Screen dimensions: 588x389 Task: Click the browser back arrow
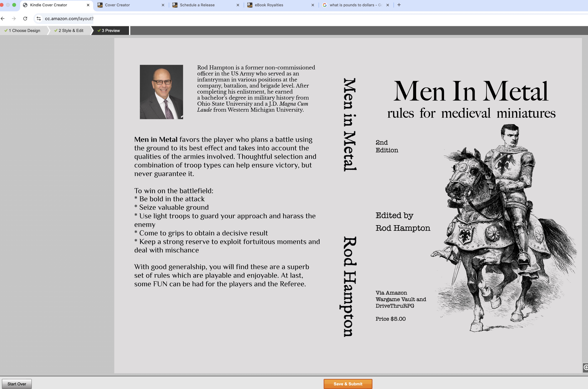click(3, 19)
